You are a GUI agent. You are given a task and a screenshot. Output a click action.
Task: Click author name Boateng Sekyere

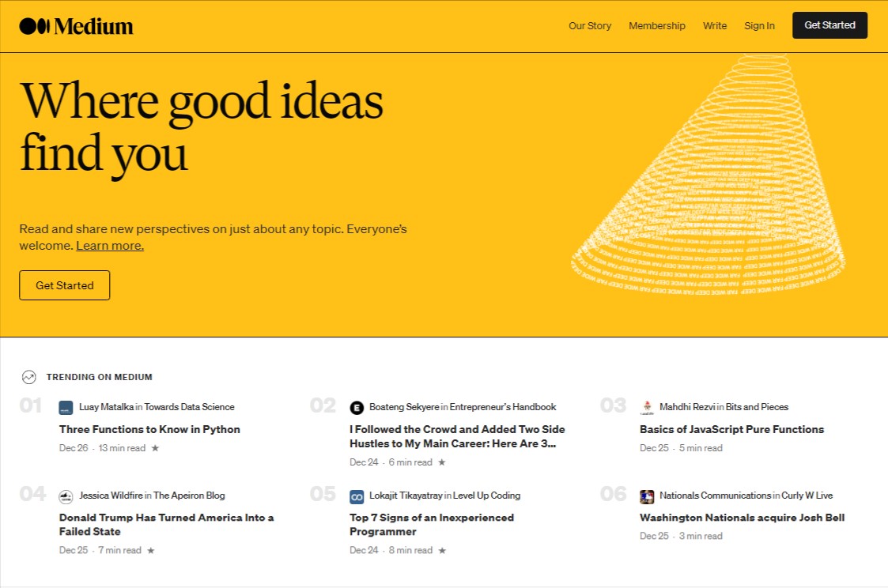click(404, 407)
